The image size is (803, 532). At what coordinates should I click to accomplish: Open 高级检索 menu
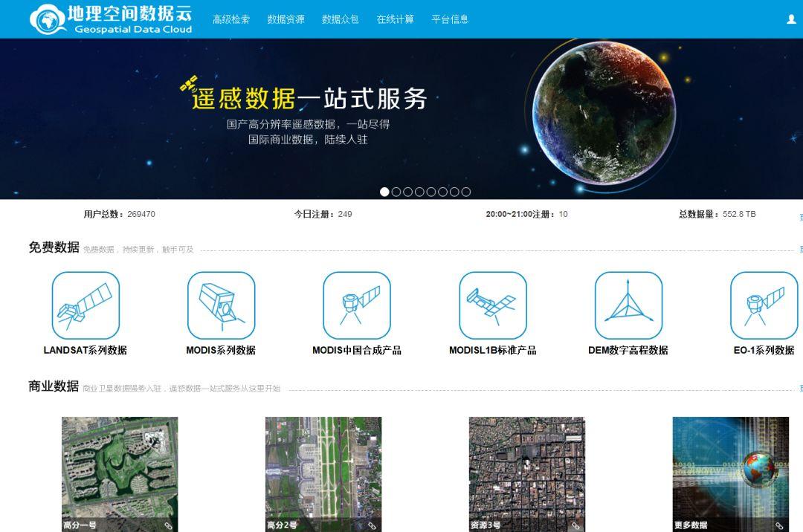click(x=231, y=19)
